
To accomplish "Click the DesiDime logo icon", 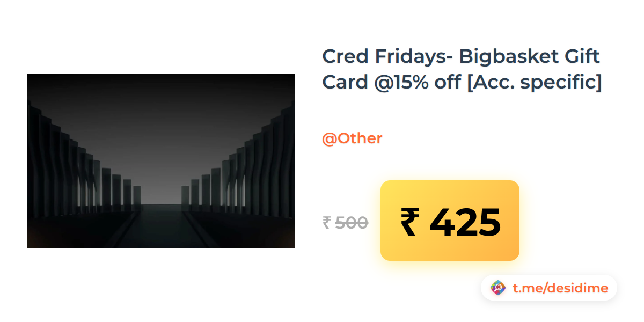I will click(x=498, y=288).
